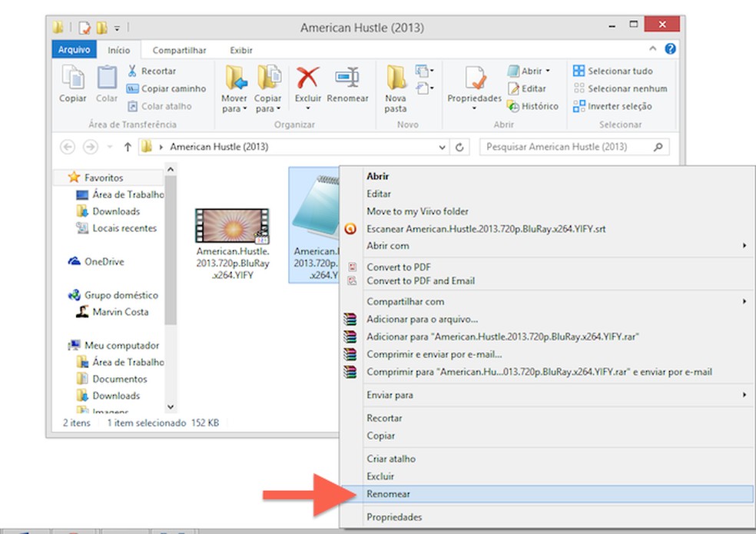Viewport: 756px width, 534px height.
Task: Click the search magnifier icon
Action: (x=658, y=147)
